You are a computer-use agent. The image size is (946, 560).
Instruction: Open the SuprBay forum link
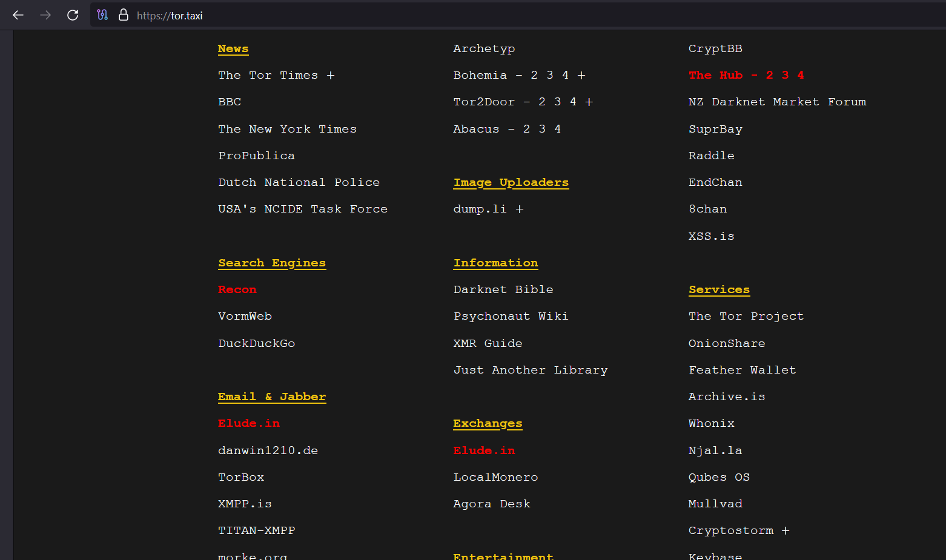[715, 129]
